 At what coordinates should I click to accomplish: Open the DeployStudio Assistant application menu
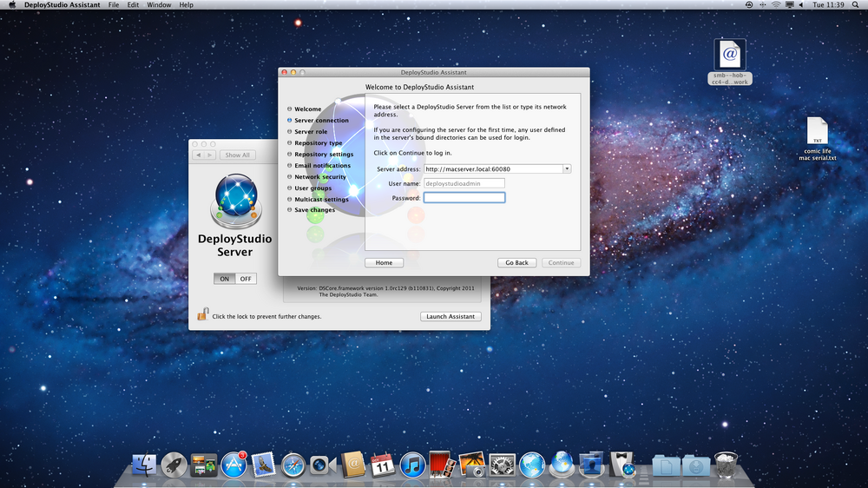[62, 5]
